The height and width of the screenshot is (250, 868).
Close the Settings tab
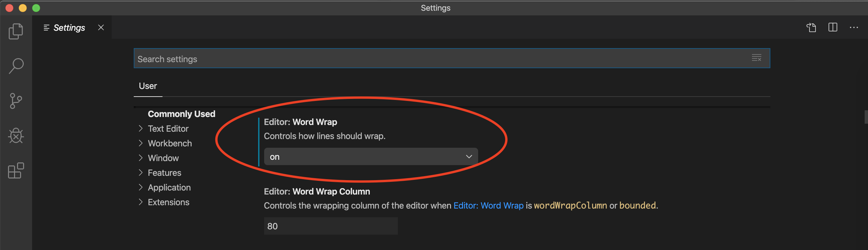101,27
